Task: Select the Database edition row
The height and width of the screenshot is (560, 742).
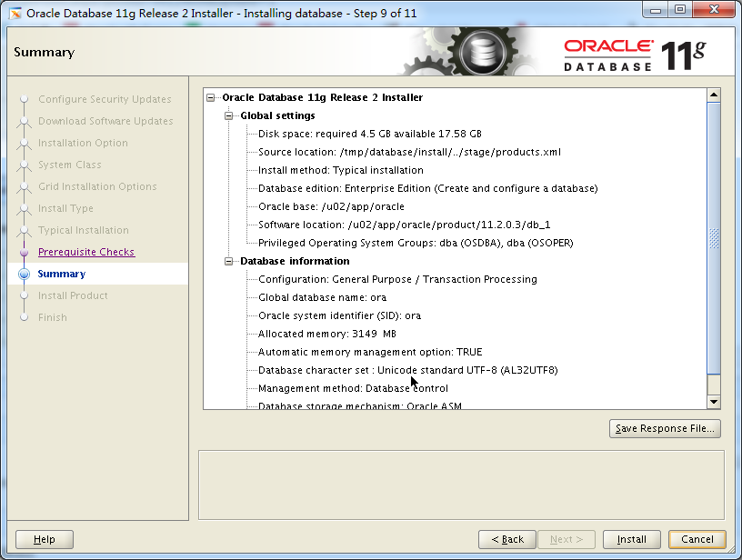Action: click(x=427, y=189)
